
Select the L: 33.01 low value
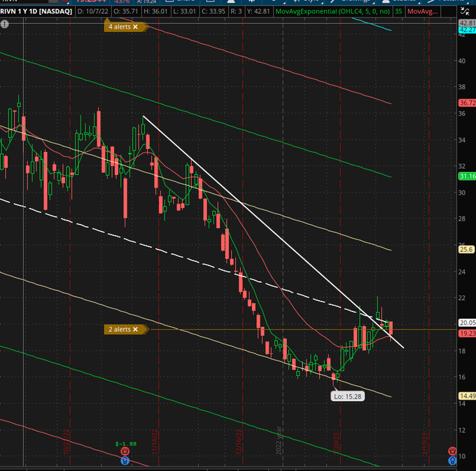click(184, 11)
